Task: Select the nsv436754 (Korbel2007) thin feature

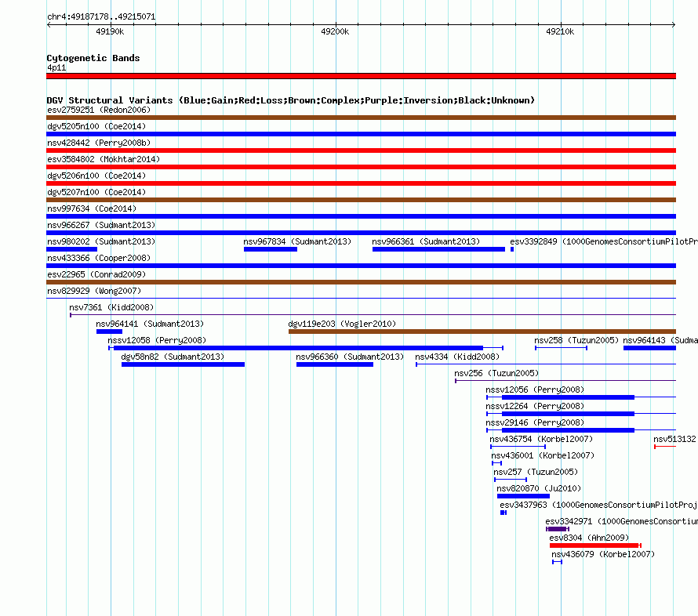Action: tap(518, 447)
